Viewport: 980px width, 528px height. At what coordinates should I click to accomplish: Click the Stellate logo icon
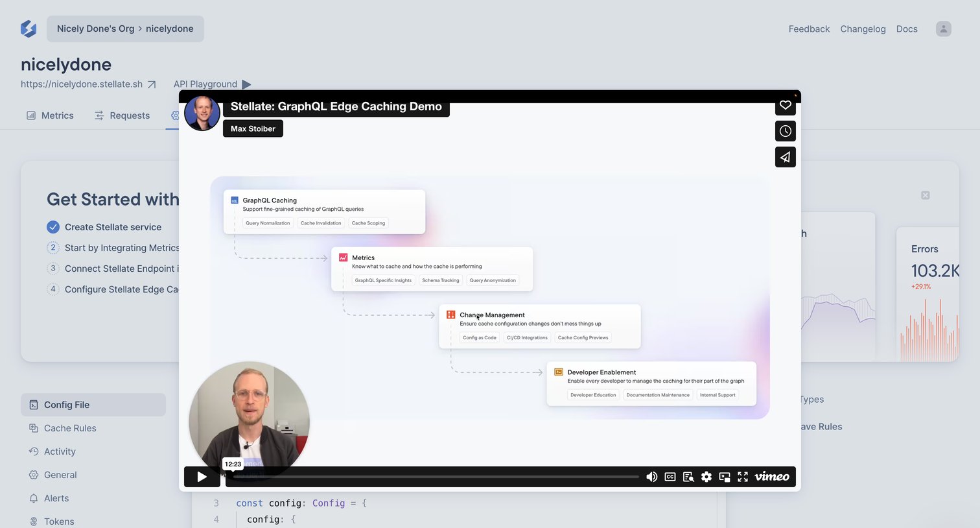[29, 29]
